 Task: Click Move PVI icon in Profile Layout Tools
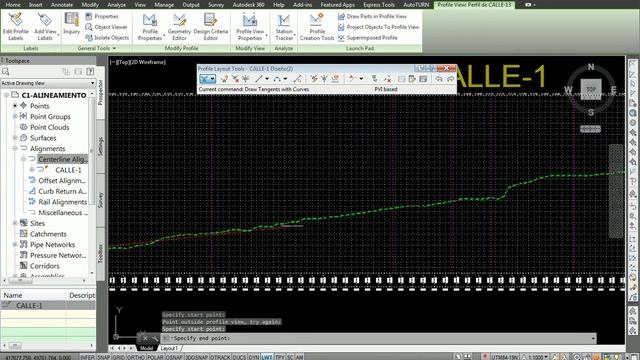[246, 79]
